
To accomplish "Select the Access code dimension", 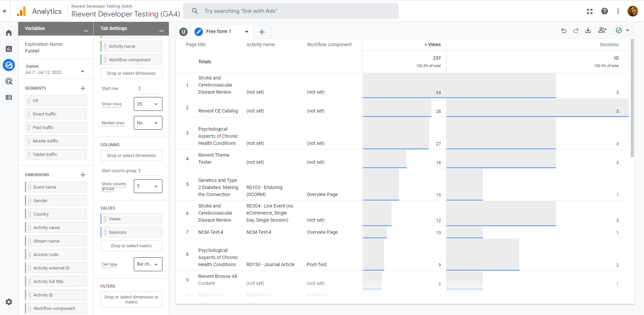I will point(56,254).
